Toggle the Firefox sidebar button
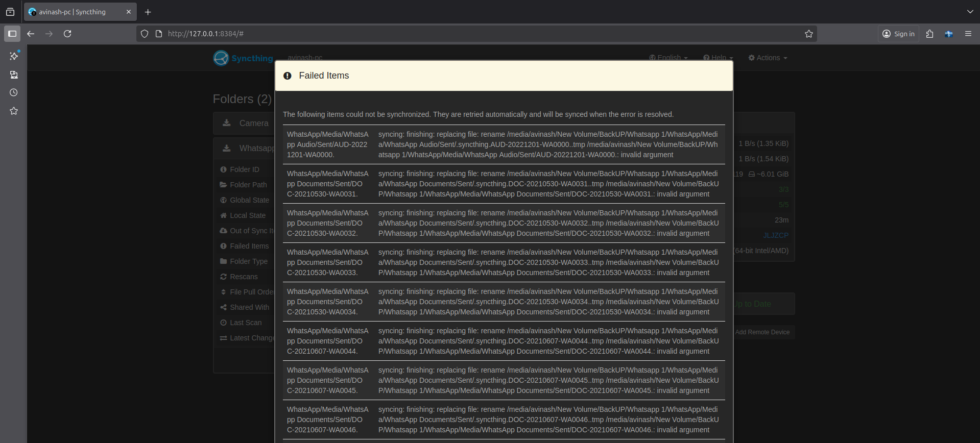980x443 pixels. coord(12,34)
